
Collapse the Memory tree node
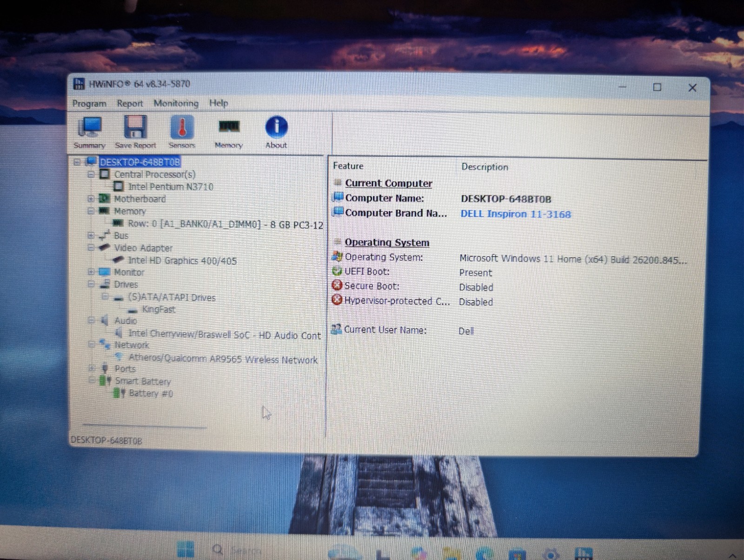[x=91, y=211]
